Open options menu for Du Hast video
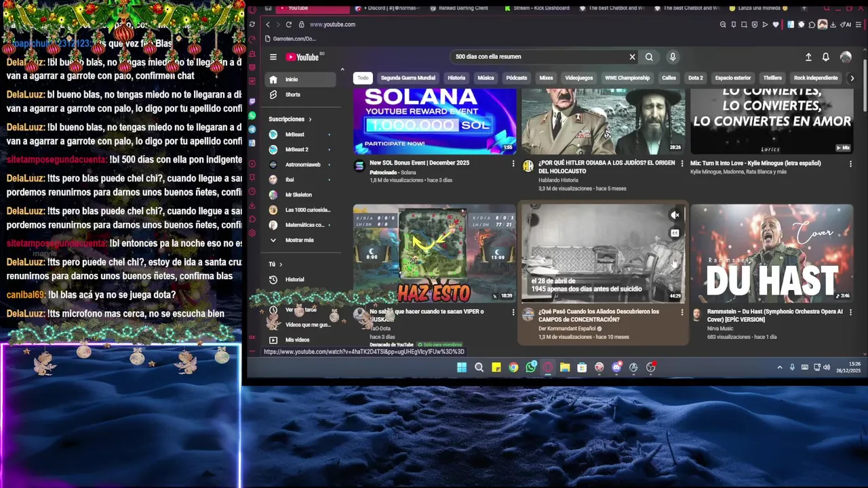The image size is (868, 488). coord(850,312)
